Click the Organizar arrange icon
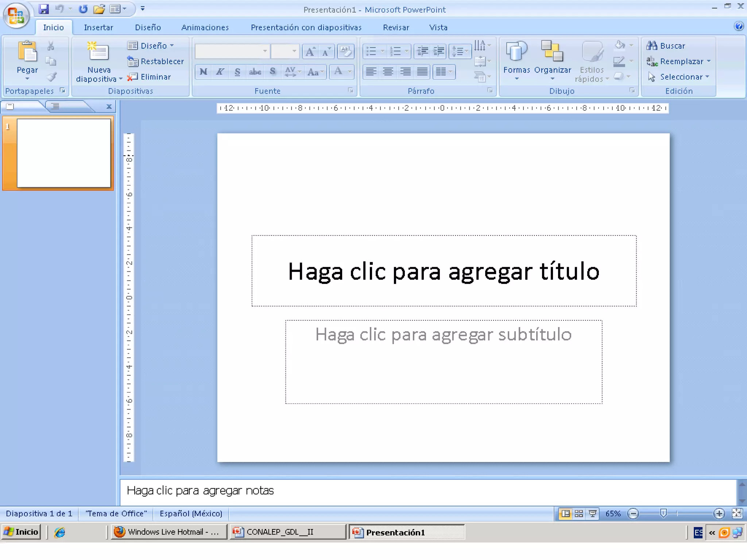This screenshot has height=560, width=747. [552, 51]
